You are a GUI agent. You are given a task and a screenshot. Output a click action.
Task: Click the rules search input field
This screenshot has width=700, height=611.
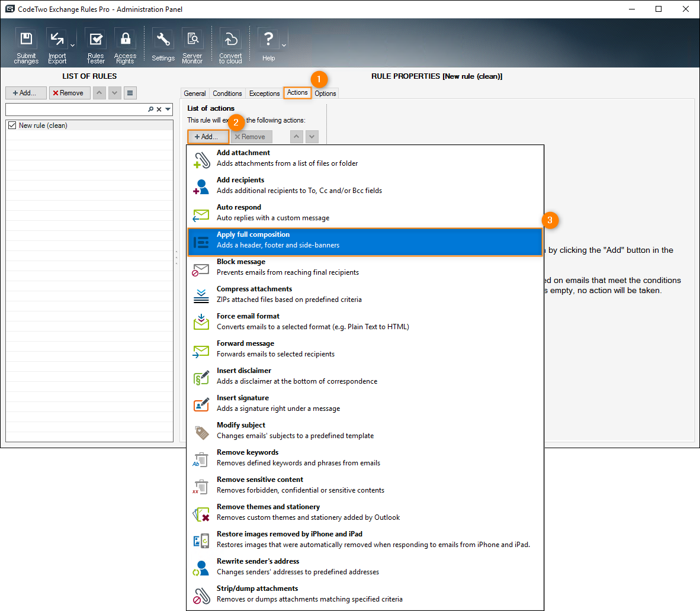coord(76,110)
